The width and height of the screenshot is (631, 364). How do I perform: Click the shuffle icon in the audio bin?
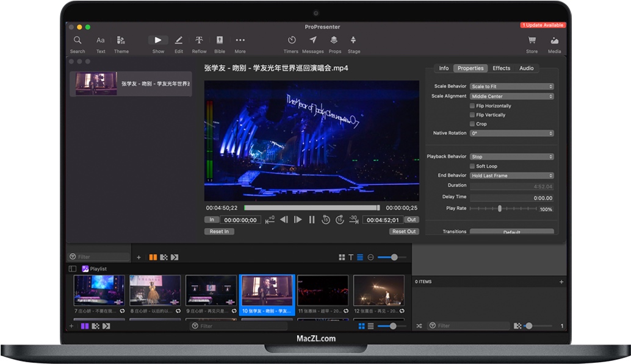point(419,326)
